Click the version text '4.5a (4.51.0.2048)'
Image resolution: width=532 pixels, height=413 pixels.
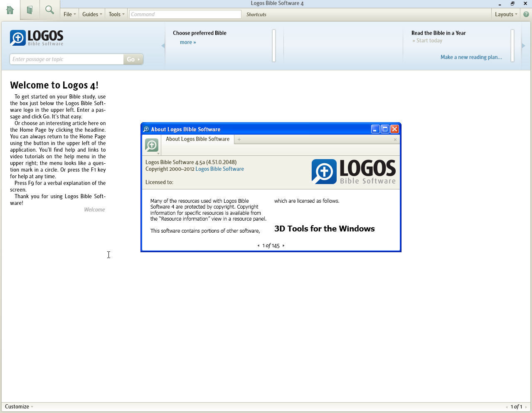tap(216, 162)
